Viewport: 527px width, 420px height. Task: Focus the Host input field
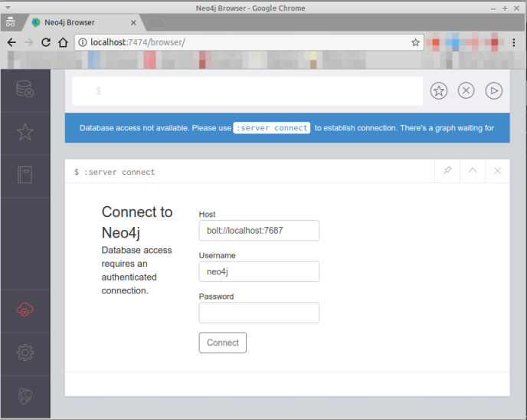259,231
